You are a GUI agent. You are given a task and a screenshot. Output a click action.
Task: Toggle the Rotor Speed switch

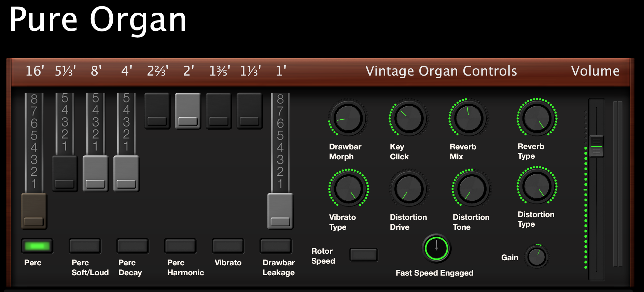click(364, 255)
